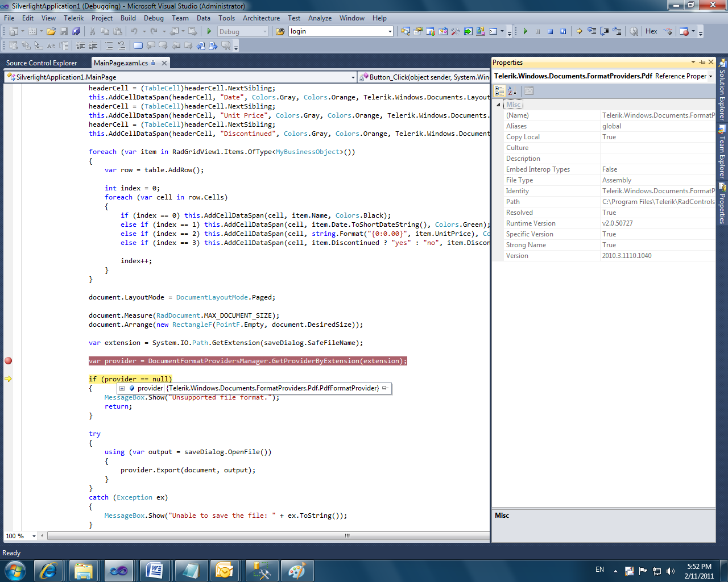Image resolution: width=728 pixels, height=582 pixels.
Task: Click Internet Explorer in the taskbar
Action: 48,570
